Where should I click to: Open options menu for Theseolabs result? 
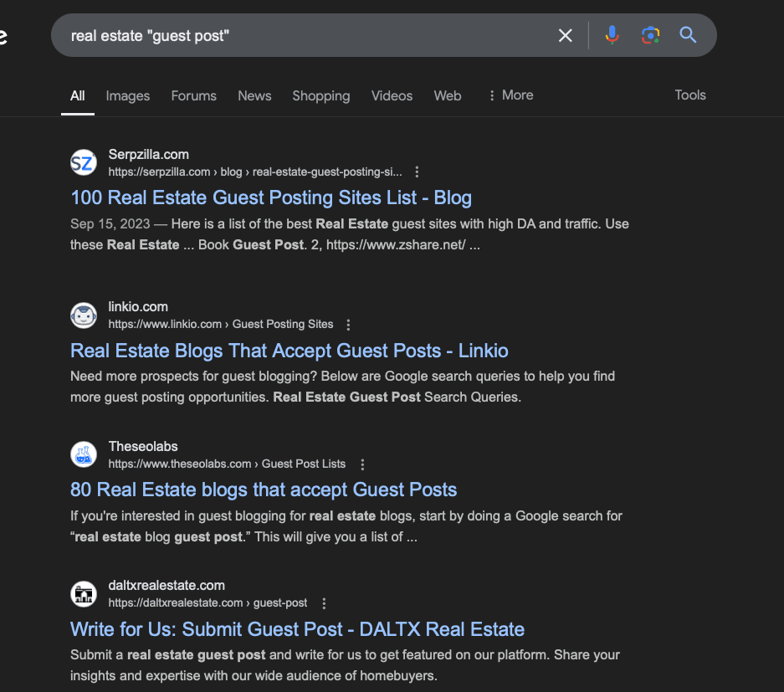pyautogui.click(x=362, y=464)
